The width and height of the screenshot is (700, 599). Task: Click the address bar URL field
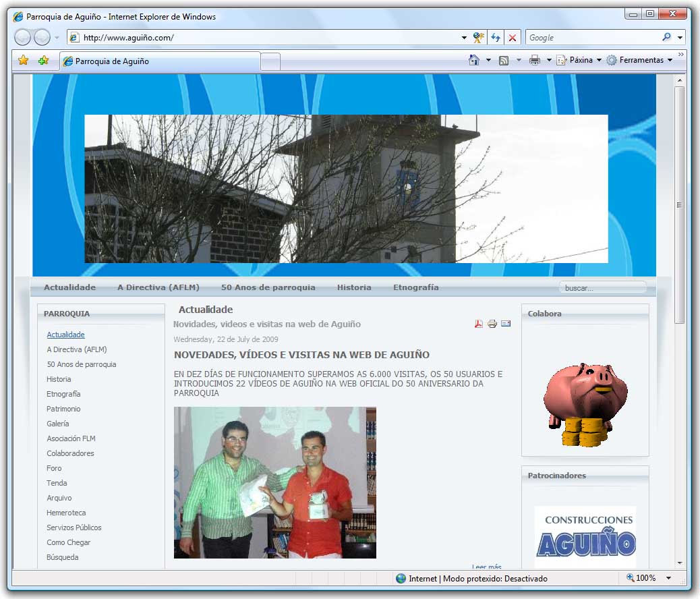click(x=266, y=38)
